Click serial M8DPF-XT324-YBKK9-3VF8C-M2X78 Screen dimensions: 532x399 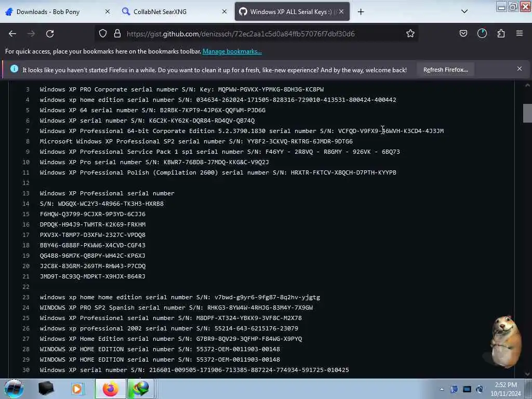tap(249, 318)
